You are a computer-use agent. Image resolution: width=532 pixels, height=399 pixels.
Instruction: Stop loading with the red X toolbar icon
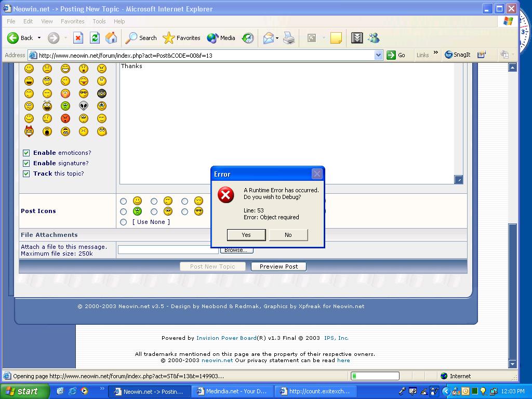pyautogui.click(x=78, y=38)
